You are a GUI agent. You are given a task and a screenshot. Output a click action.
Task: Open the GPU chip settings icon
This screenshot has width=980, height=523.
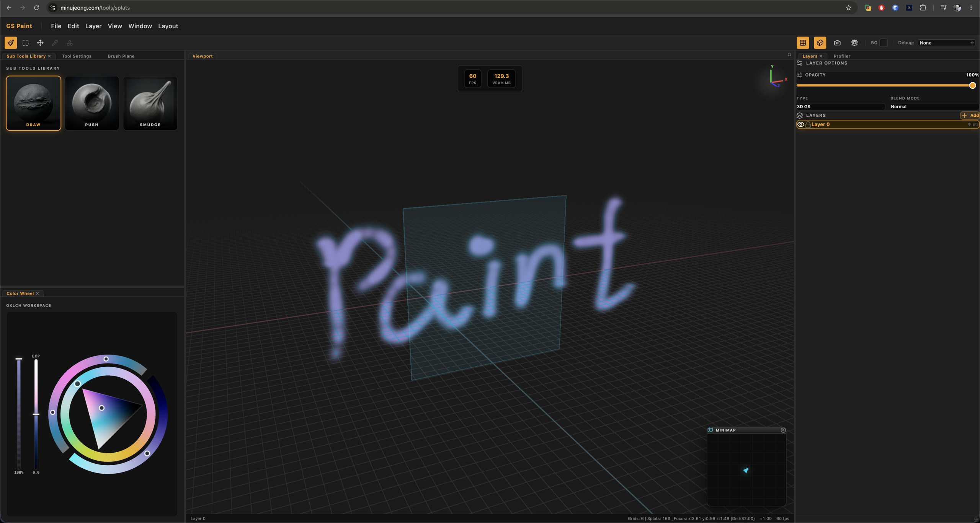coord(854,43)
